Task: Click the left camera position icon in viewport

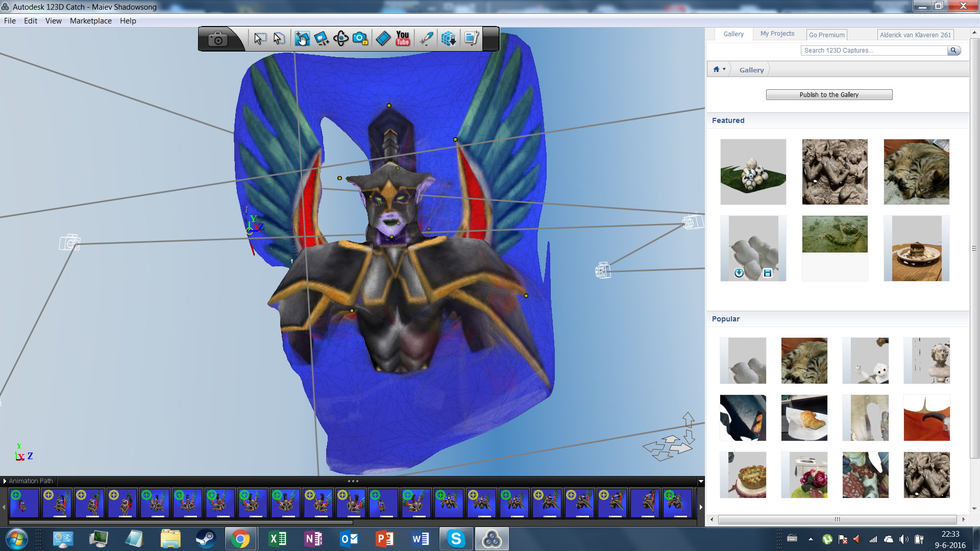Action: [x=69, y=242]
